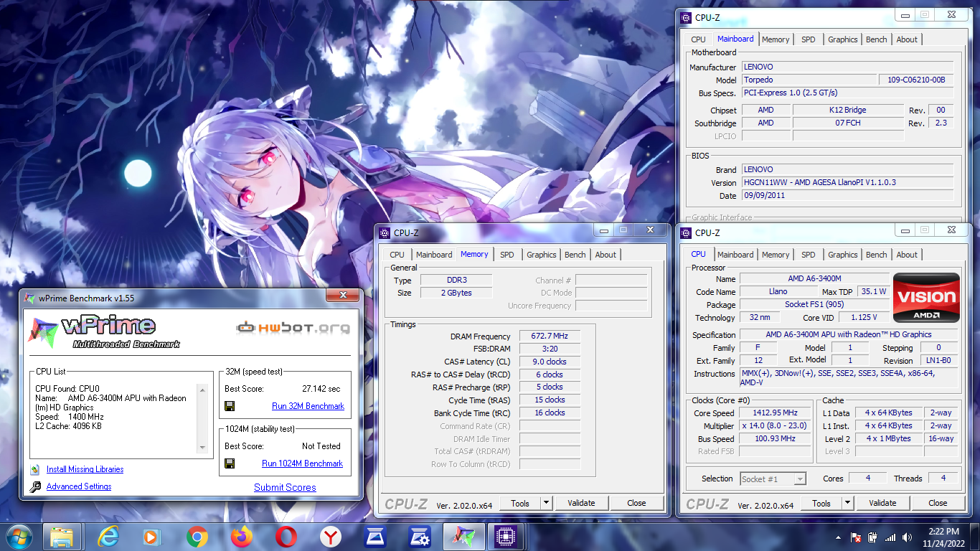Image resolution: width=980 pixels, height=551 pixels.
Task: Open the volume speaker icon in the system tray
Action: pos(908,537)
